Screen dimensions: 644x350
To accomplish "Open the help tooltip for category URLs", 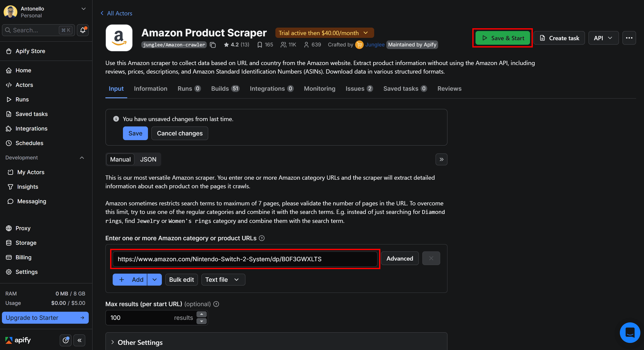I will [x=262, y=238].
